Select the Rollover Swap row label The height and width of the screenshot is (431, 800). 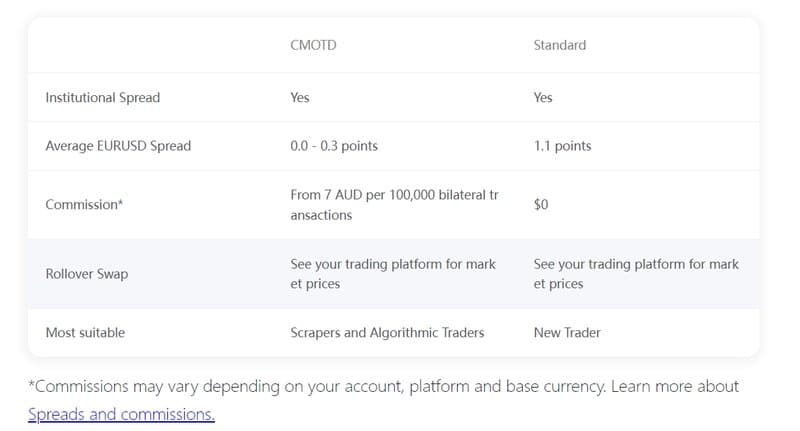coord(87,274)
